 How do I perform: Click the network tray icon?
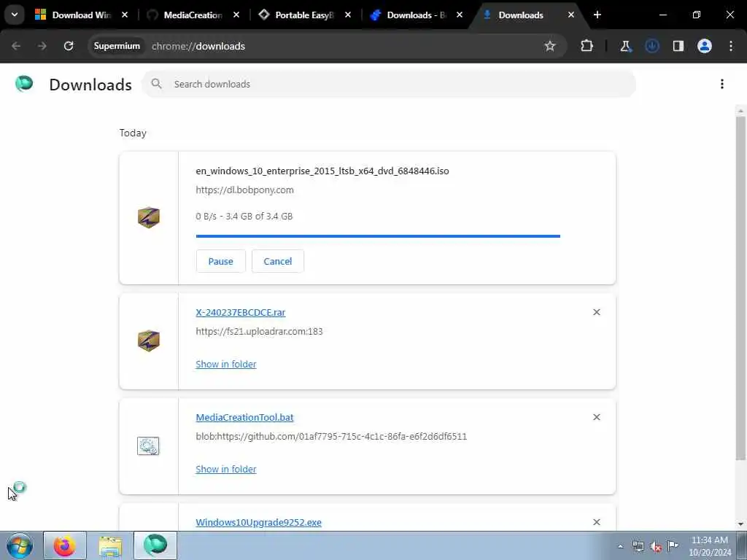pyautogui.click(x=638, y=547)
